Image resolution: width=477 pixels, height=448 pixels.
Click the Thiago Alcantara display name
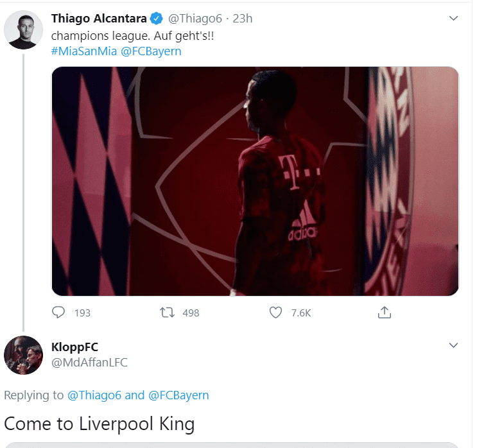98,19
